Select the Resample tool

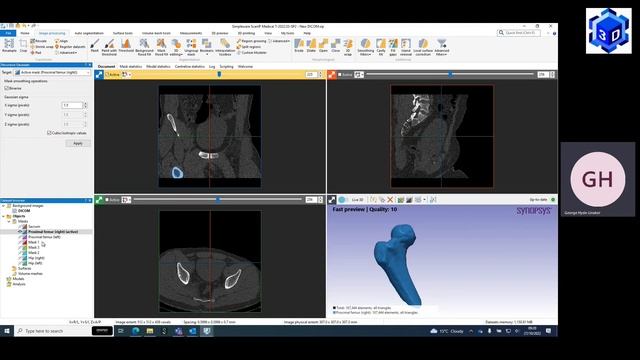[9, 45]
